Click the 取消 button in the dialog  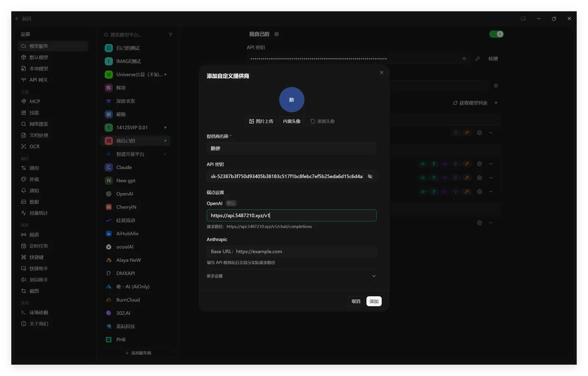(356, 301)
